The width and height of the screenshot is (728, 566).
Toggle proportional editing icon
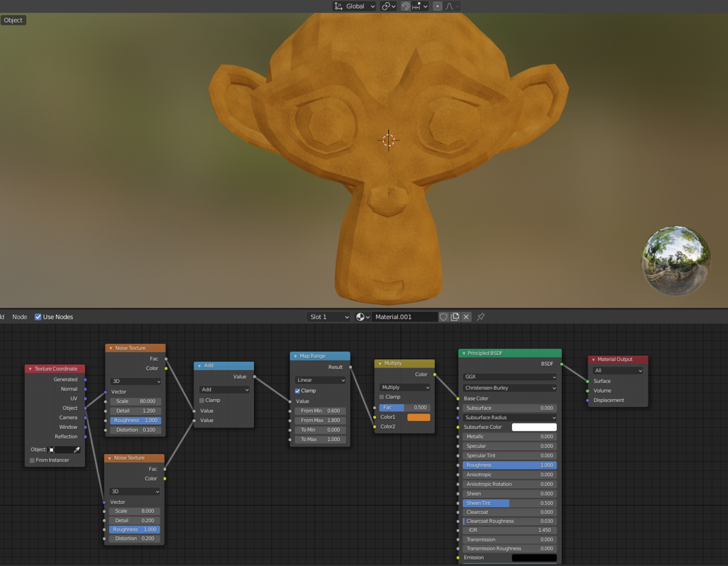[437, 6]
